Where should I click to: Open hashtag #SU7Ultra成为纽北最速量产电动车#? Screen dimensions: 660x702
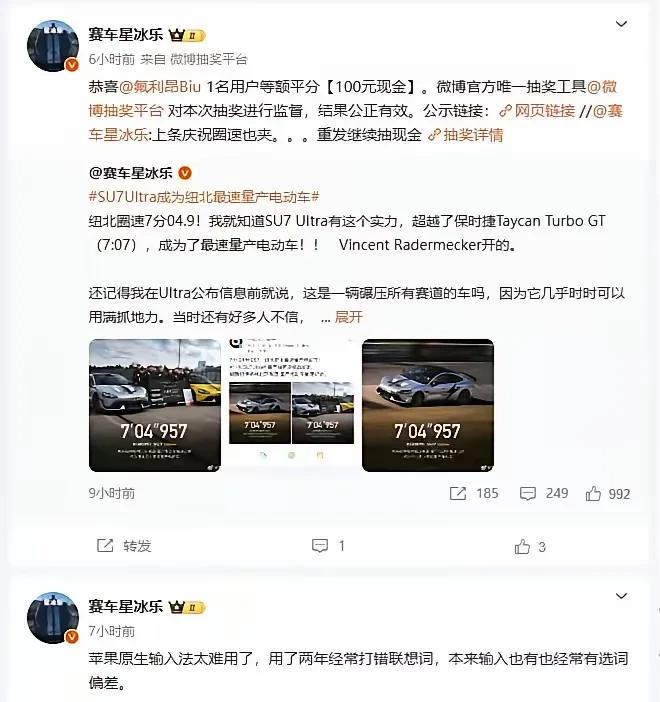pyautogui.click(x=204, y=197)
